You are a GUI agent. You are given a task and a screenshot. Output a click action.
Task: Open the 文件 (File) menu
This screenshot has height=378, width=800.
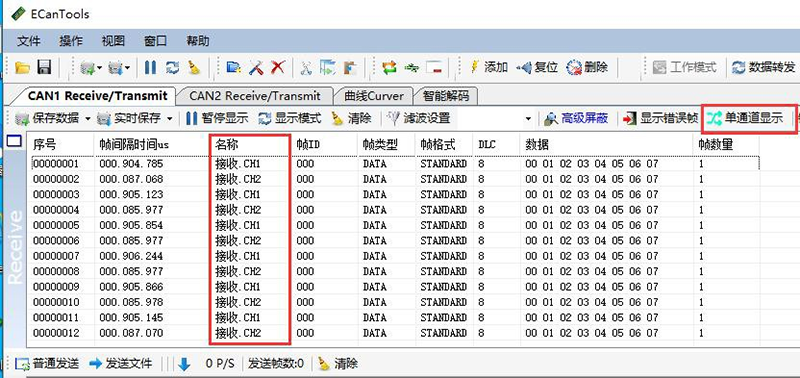(x=29, y=41)
